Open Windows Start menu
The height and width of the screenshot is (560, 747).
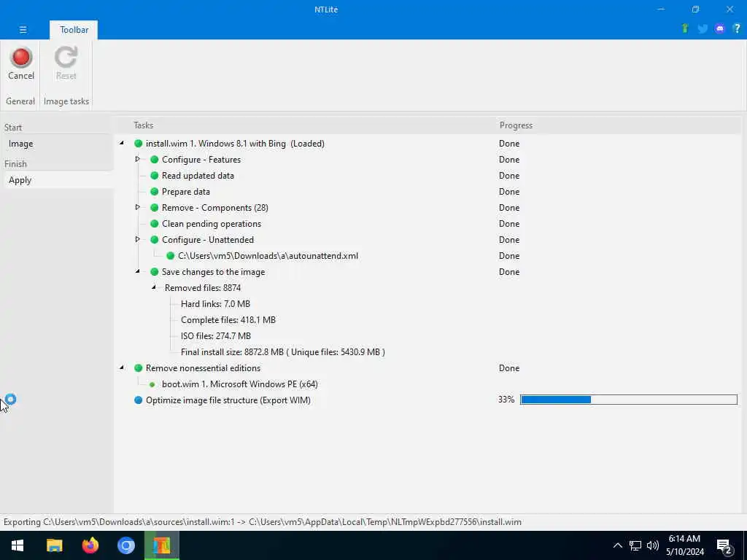pyautogui.click(x=18, y=545)
